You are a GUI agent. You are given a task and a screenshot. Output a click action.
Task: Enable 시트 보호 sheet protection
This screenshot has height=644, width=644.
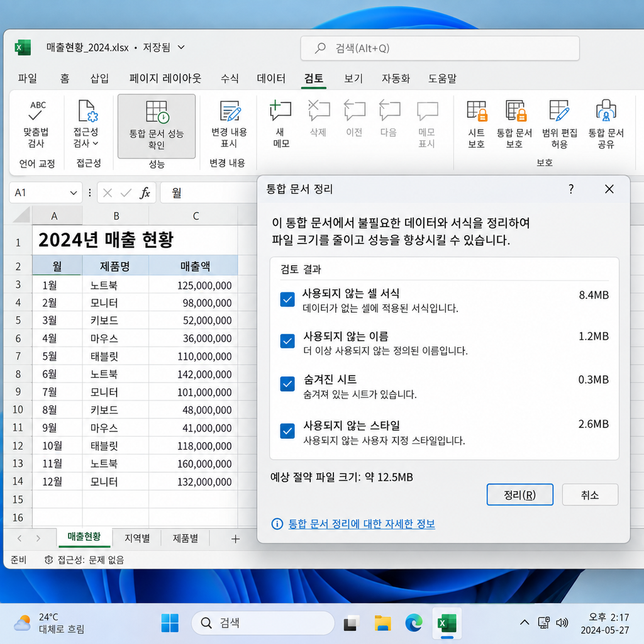point(477,125)
